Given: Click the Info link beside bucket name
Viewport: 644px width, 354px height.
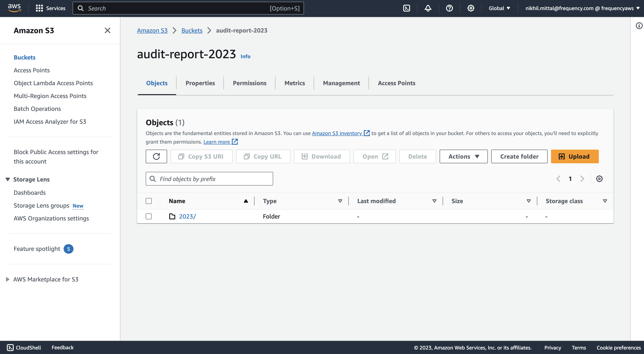Looking at the screenshot, I should coord(245,57).
